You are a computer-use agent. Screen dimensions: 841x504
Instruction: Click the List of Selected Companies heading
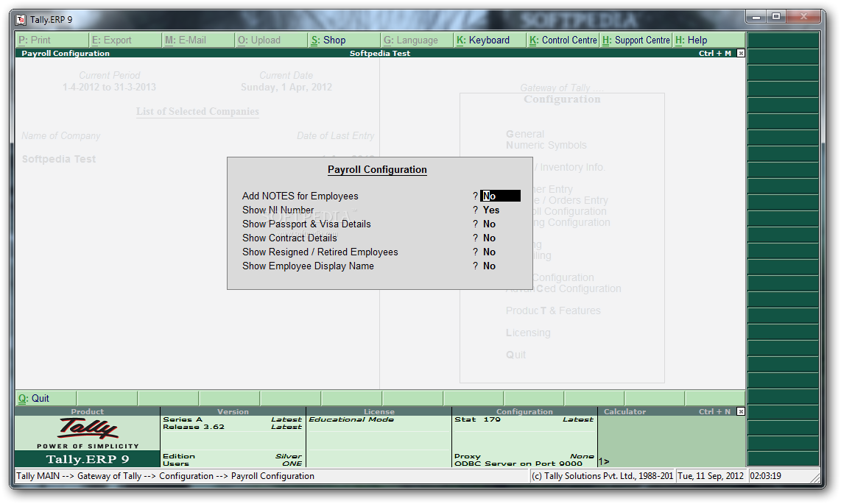197,111
